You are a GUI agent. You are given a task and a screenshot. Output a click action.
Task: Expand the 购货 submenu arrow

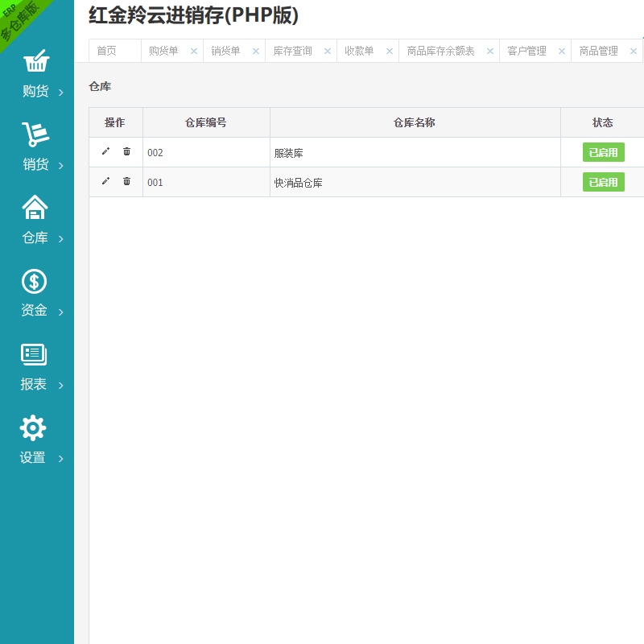click(x=61, y=93)
